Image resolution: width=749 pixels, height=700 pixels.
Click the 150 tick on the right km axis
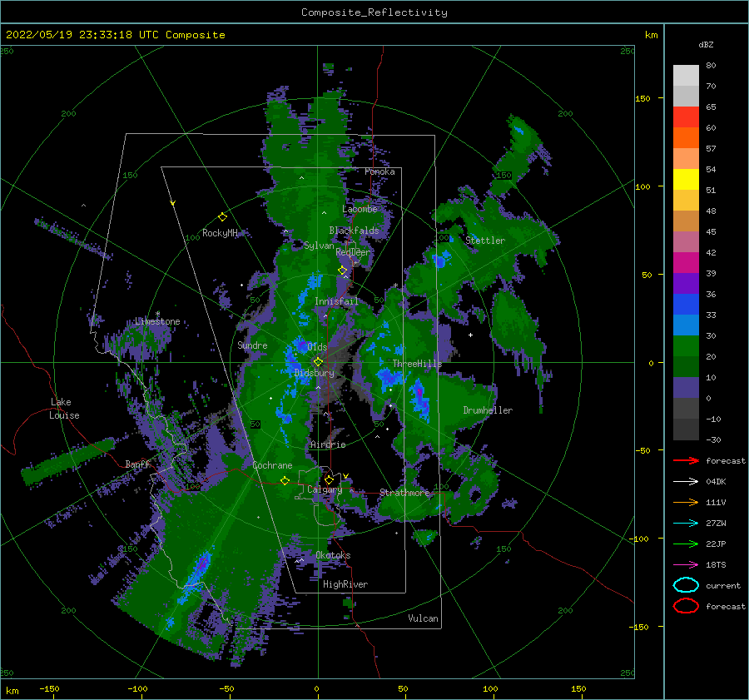tap(642, 98)
